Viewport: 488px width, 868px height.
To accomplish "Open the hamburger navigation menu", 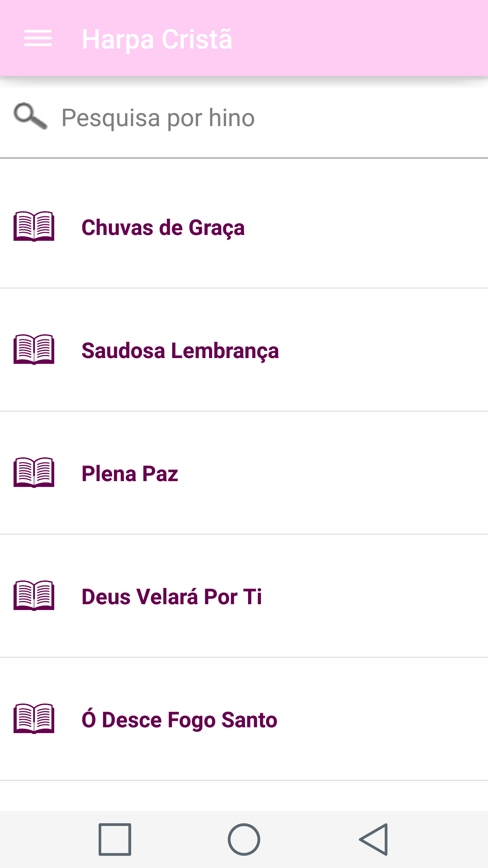I will 38,38.
